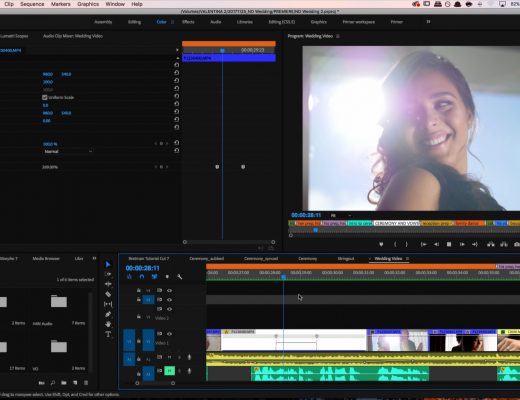Select the Type tool
The image size is (520, 400).
(x=108, y=334)
